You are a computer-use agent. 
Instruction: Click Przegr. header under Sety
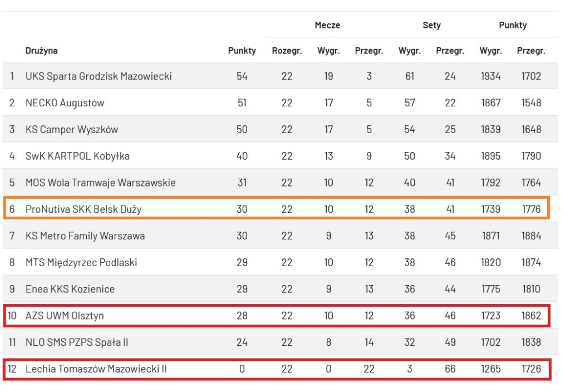tap(450, 51)
